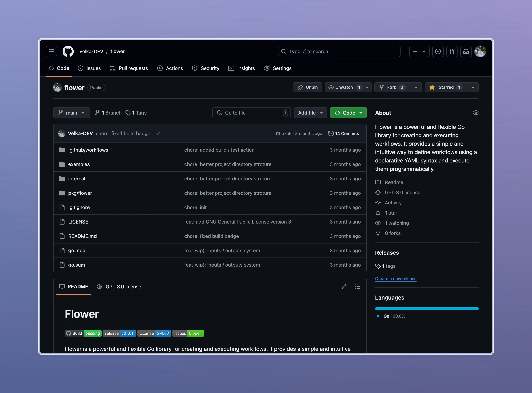
Task: Open the README outline list icon
Action: [358, 286]
